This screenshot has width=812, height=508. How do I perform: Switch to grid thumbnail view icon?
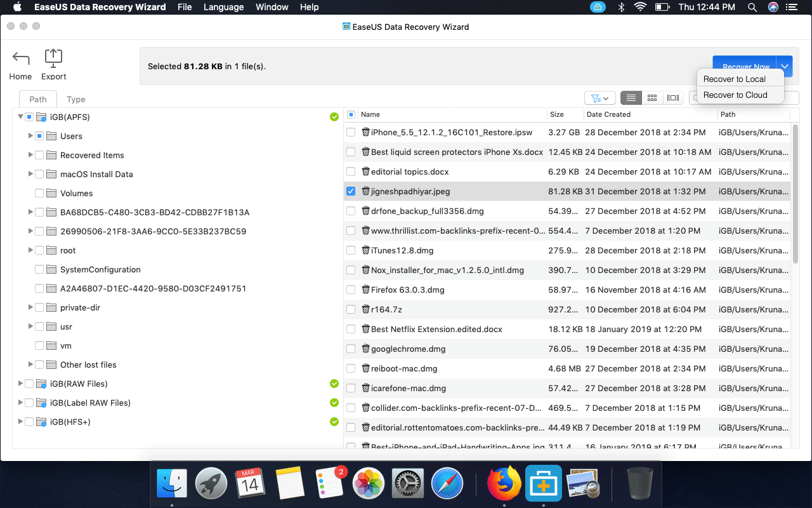pyautogui.click(x=652, y=97)
